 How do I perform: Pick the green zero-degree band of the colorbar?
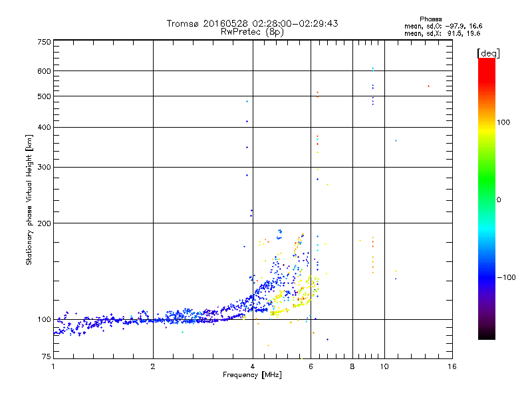[487, 200]
